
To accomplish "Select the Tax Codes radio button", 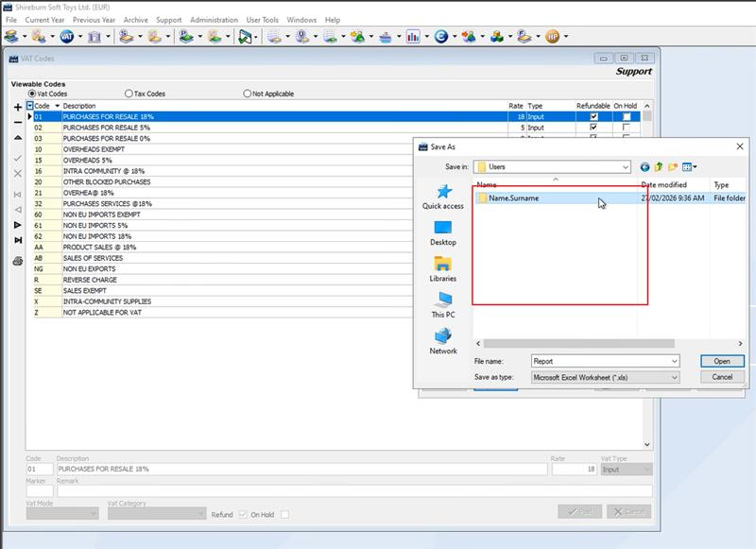I will (x=129, y=94).
